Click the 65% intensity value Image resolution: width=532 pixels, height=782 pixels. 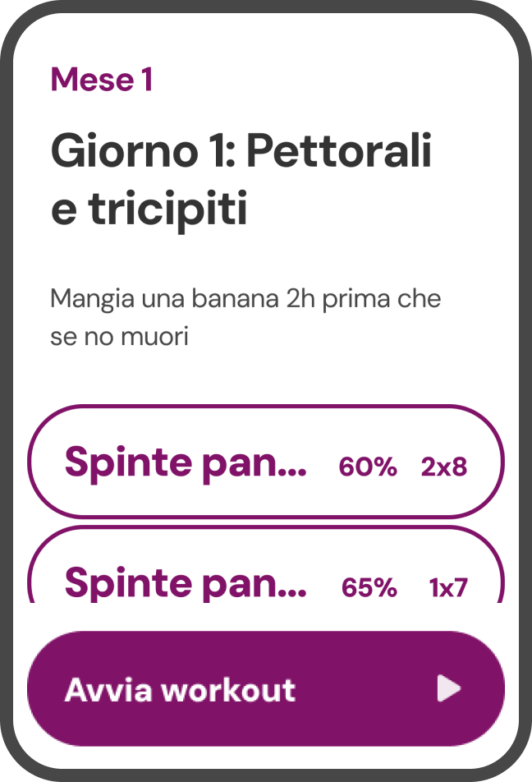[369, 587]
